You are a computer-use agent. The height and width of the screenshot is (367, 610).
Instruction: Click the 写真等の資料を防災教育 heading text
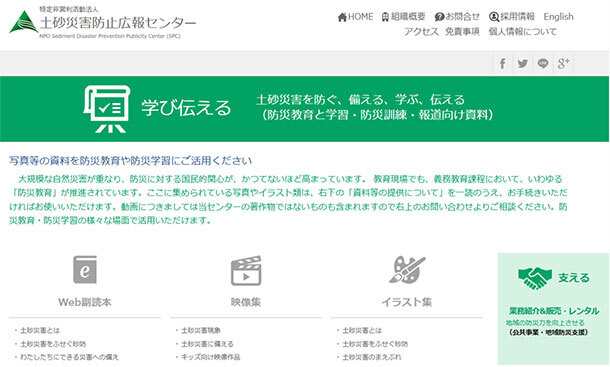[x=131, y=161]
